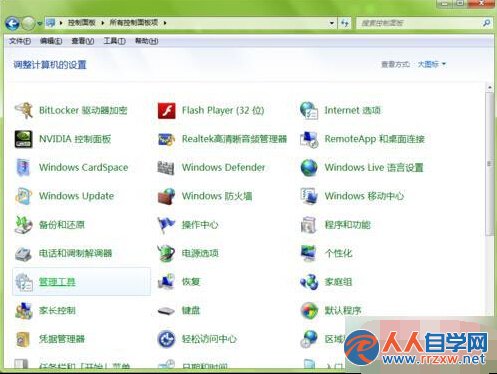Open the 个性化 monitor icon
Image resolution: width=497 pixels, height=374 pixels.
click(309, 253)
